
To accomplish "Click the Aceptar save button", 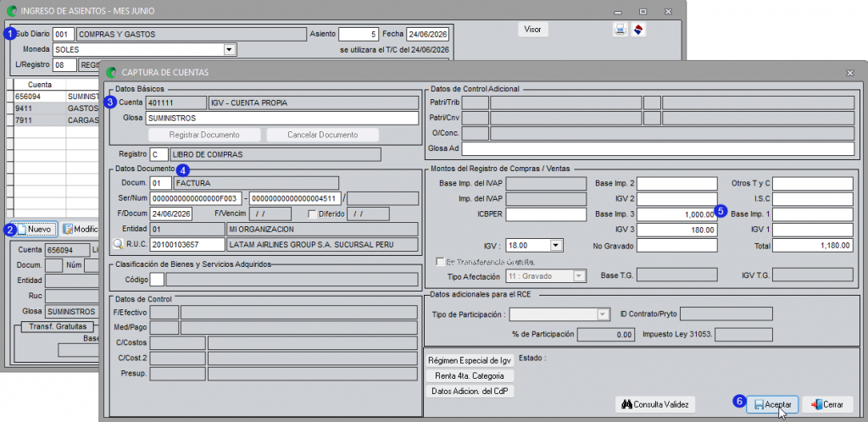I will coord(772,404).
